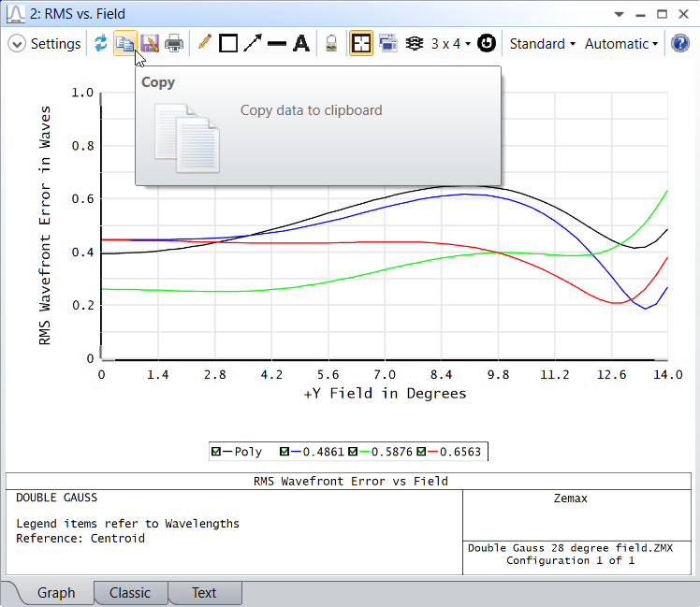
Task: Open the 3 x 4 grid dropdown
Action: pyautogui.click(x=450, y=44)
